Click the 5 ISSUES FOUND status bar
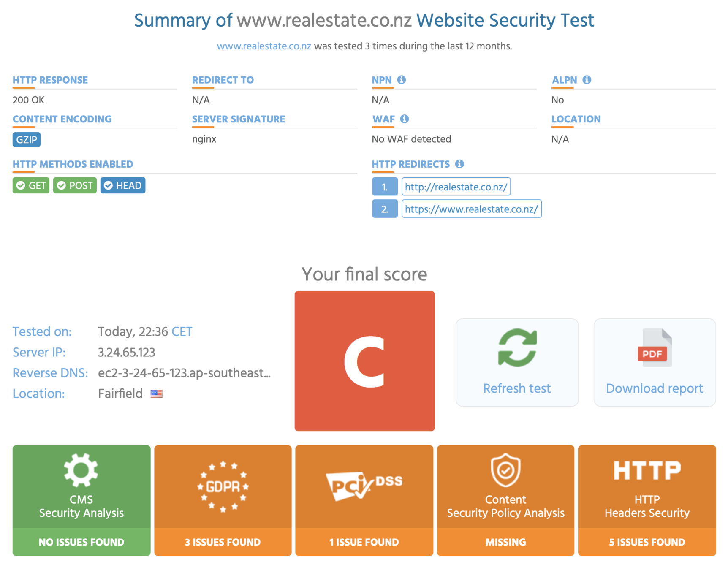 647,542
